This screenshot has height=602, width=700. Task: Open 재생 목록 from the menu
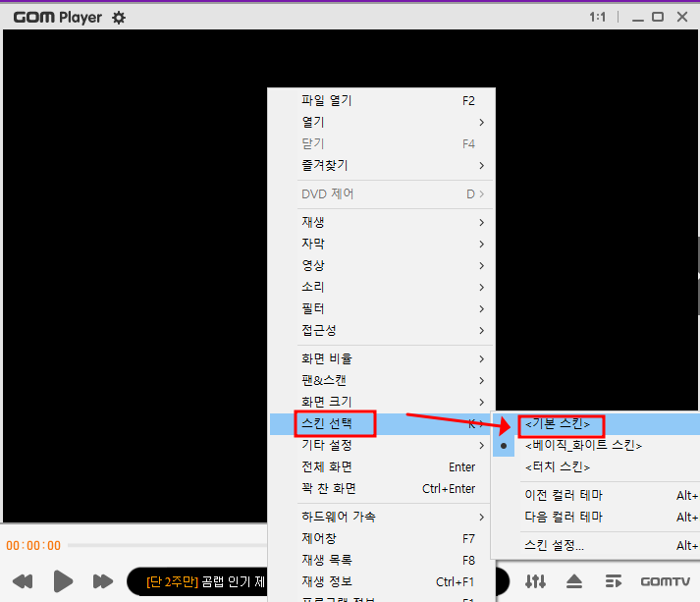383,560
